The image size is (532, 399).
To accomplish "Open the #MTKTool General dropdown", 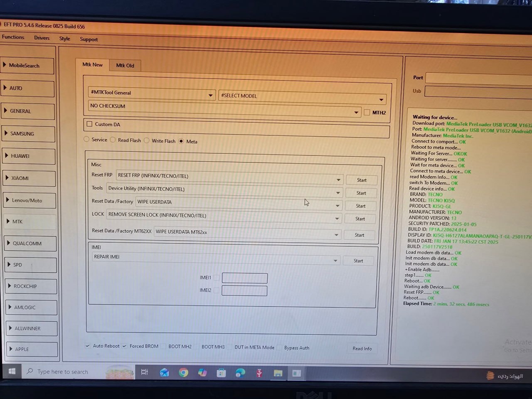I will click(x=152, y=94).
